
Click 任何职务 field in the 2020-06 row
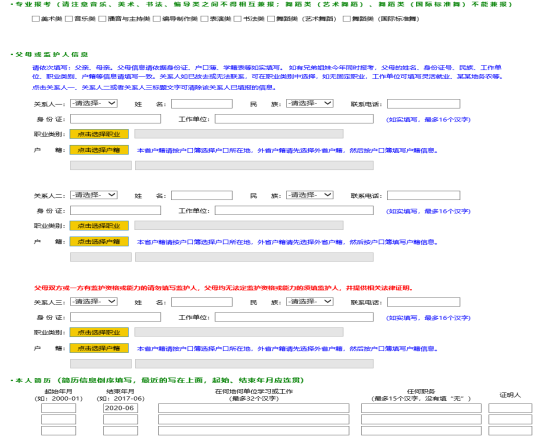coord(421,408)
